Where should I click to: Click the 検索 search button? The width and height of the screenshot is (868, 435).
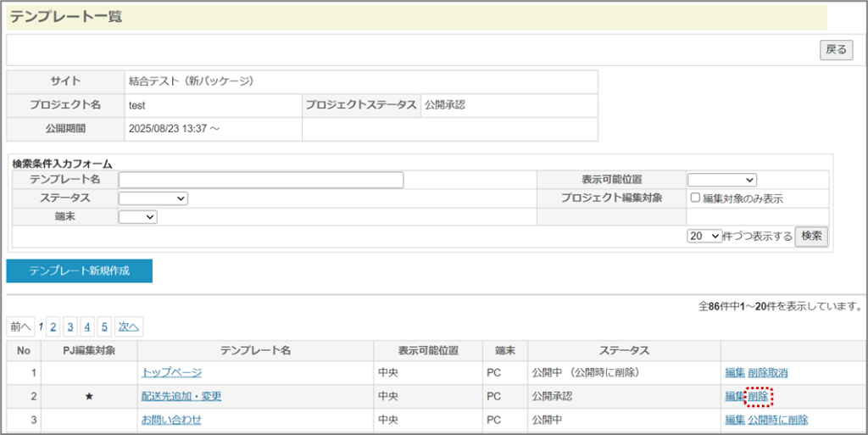[x=811, y=237]
